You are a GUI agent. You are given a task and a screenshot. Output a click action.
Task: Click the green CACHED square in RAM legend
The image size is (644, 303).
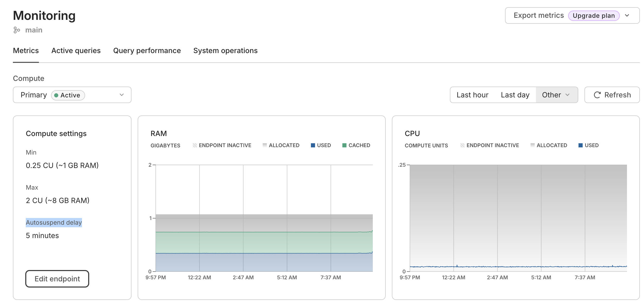[x=344, y=145]
